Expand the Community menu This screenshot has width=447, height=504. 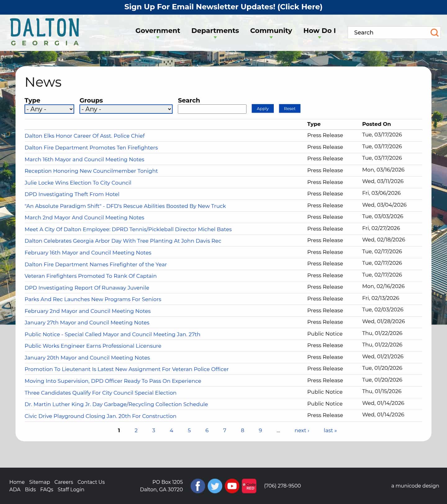pos(271,31)
